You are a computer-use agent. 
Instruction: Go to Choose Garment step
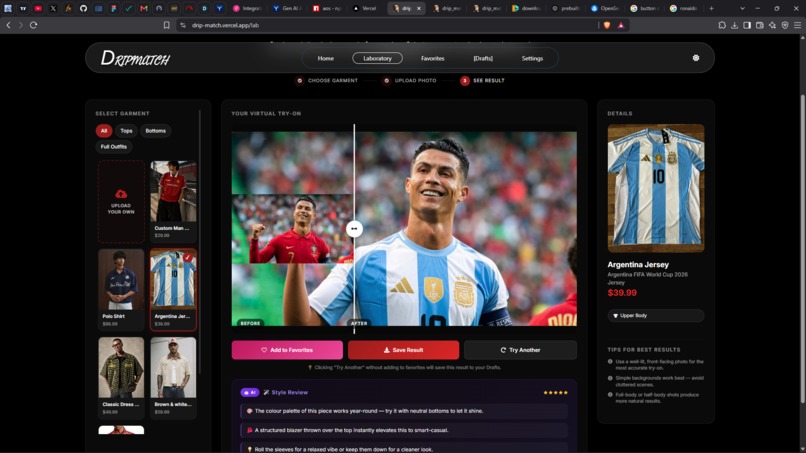(x=327, y=80)
